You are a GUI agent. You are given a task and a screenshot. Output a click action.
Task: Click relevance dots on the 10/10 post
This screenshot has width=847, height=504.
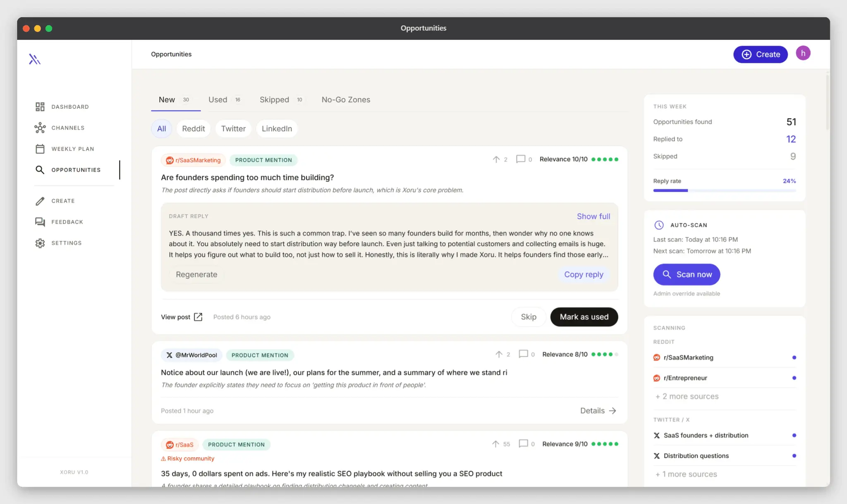point(605,159)
